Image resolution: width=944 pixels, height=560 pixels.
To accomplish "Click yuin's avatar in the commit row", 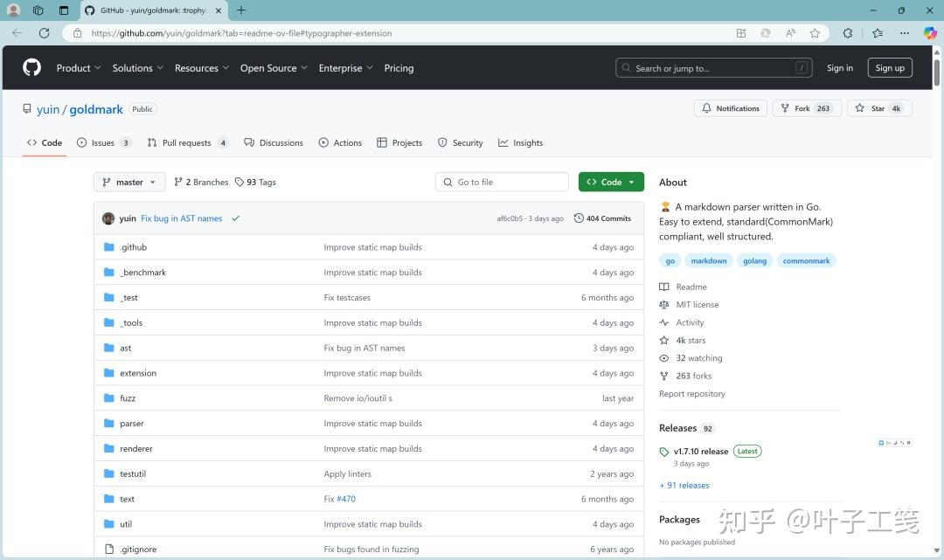I will click(108, 218).
